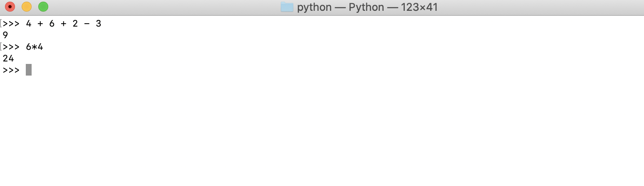644x186 pixels.
Task: Zoom the window using the green button
Action: tap(43, 7)
